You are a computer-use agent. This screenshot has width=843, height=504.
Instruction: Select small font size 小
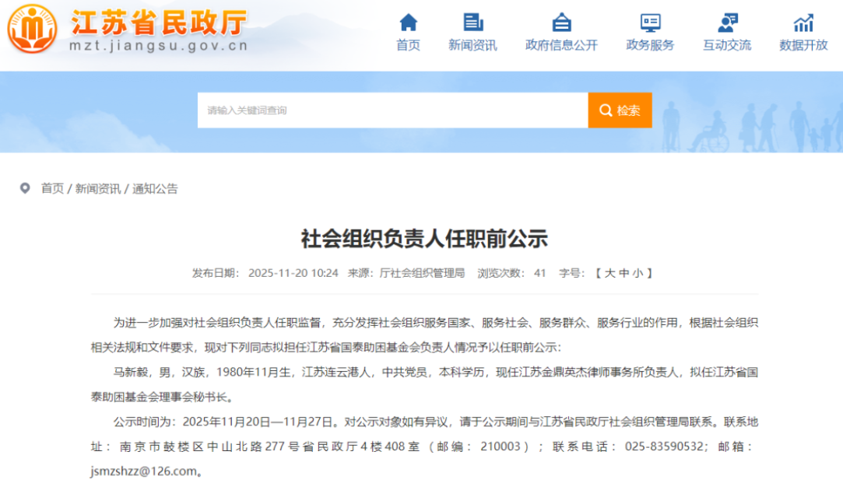(x=638, y=273)
